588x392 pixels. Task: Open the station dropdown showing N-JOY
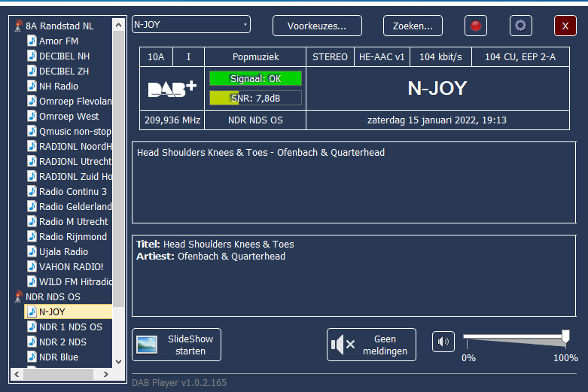[191, 25]
